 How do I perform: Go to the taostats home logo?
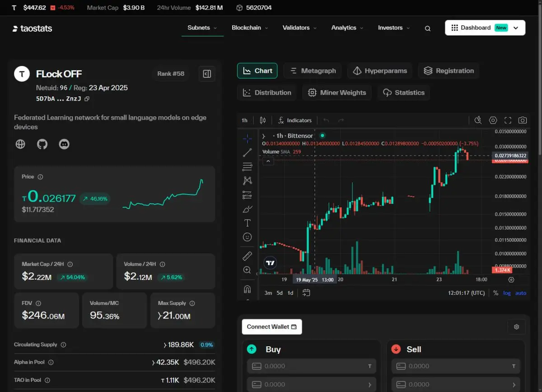[33, 28]
